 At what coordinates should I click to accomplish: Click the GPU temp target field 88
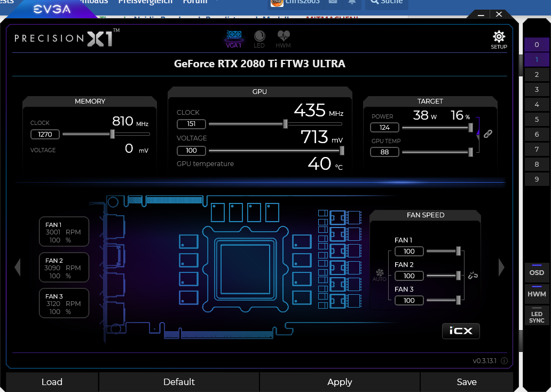pos(384,152)
